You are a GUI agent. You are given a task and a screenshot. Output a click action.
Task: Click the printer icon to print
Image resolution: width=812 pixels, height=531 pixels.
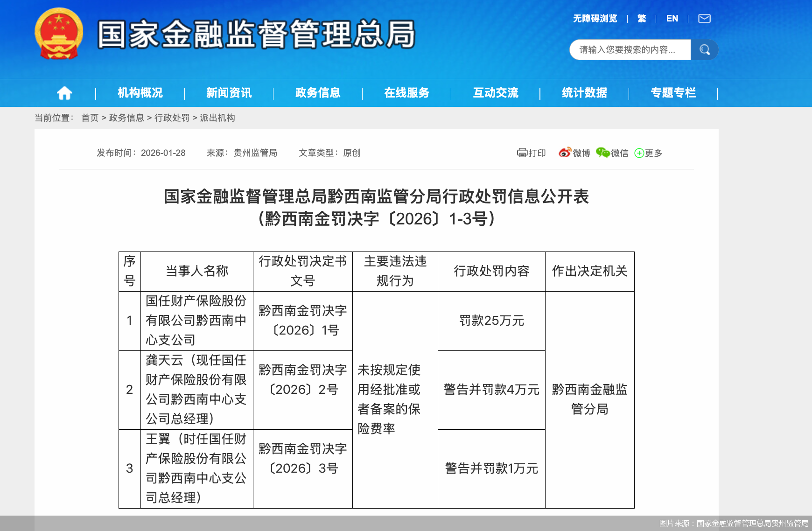pos(522,153)
